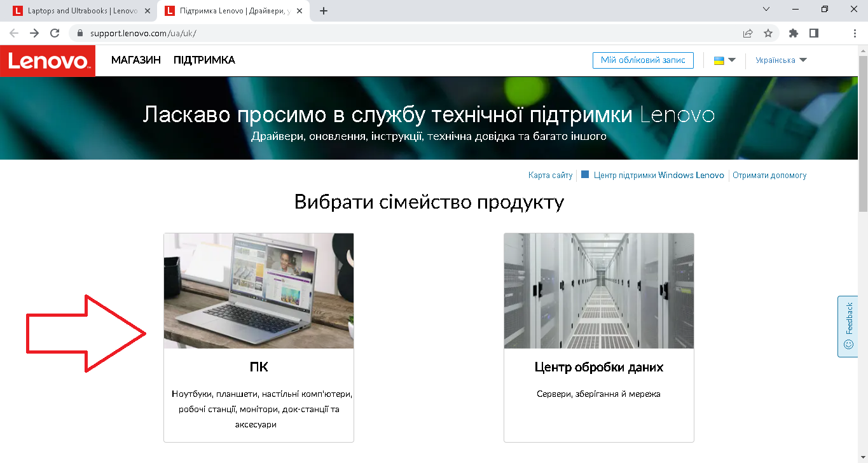Open the ПІДТРИМКА menu
The width and height of the screenshot is (868, 463).
(x=204, y=60)
